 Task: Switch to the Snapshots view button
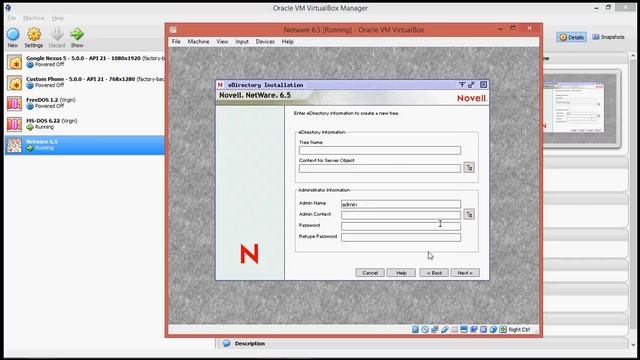(x=608, y=37)
